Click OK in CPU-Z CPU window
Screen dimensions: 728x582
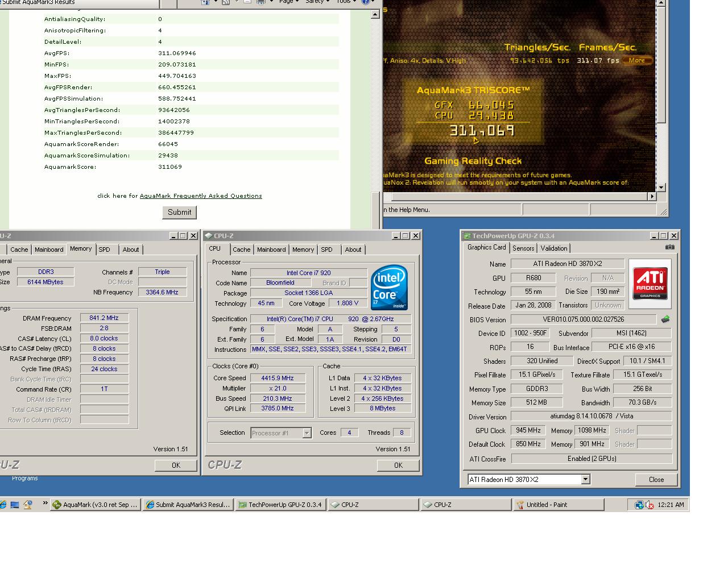tap(398, 465)
